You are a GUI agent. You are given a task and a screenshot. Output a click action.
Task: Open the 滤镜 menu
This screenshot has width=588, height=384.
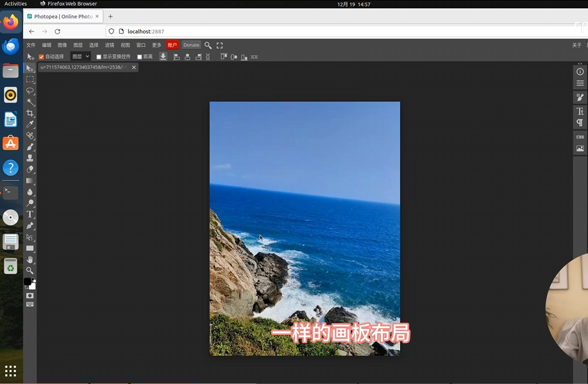(110, 46)
